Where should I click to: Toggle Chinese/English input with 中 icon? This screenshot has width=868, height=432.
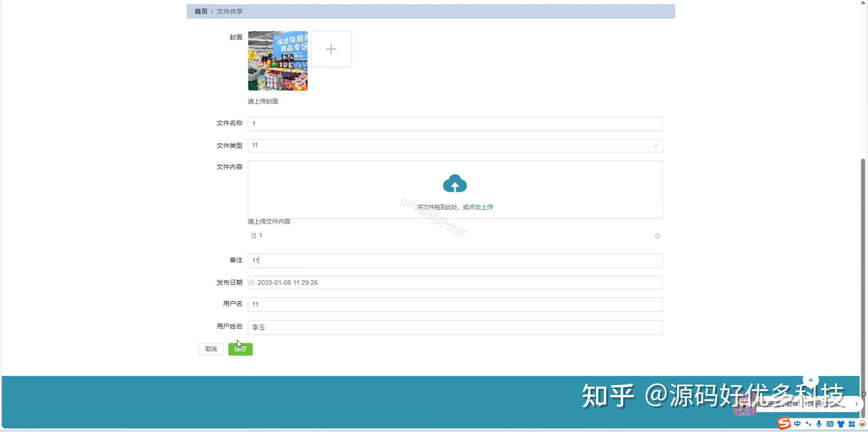click(798, 424)
